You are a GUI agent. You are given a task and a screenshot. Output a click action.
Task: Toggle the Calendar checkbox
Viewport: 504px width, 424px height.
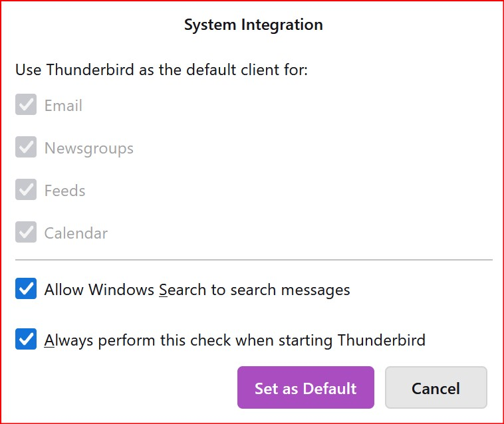point(26,233)
